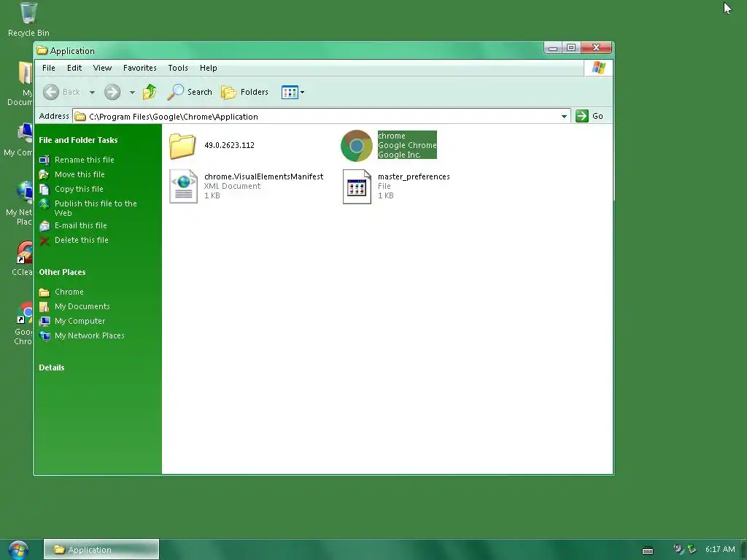Select the chrome.VisualElementsManifest XML icon

tap(183, 186)
